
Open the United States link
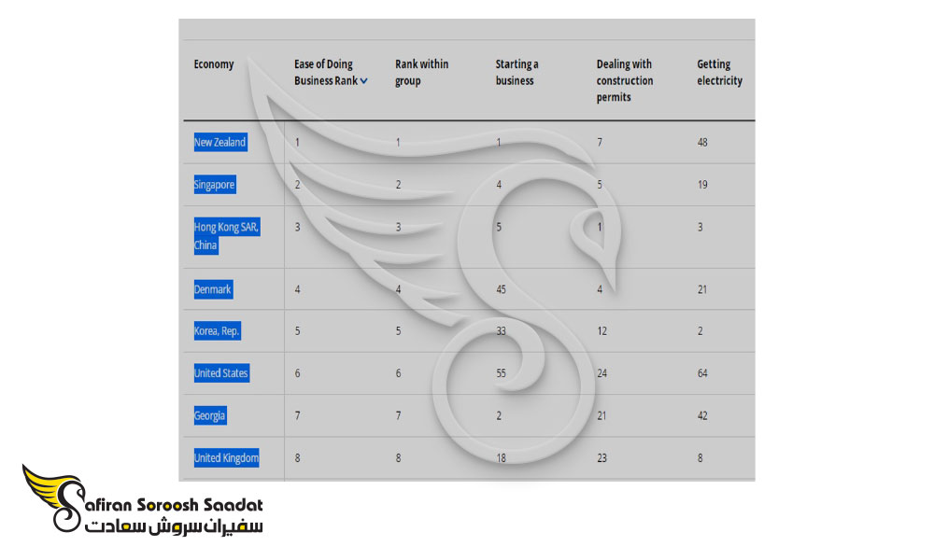[221, 373]
